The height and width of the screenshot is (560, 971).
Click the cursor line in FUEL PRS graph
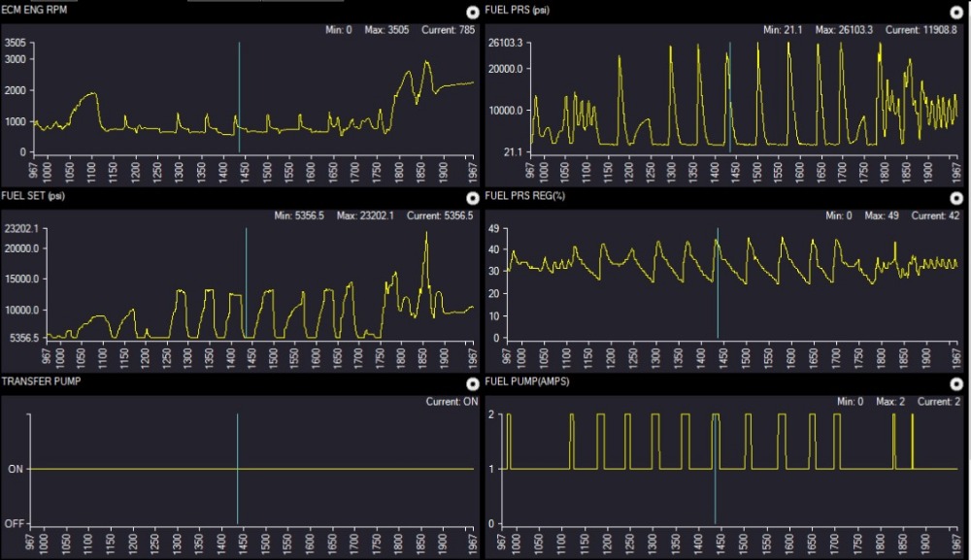click(730, 97)
